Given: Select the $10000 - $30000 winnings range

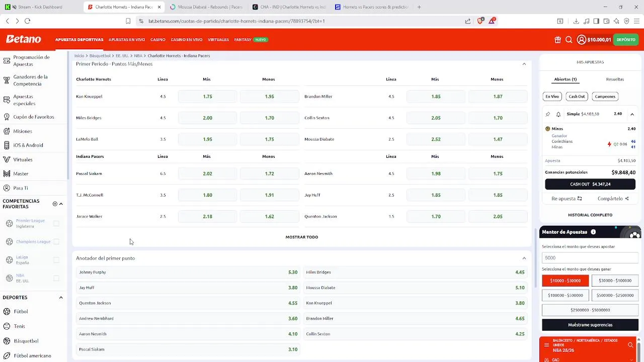Looking at the screenshot, I should pos(566,281).
